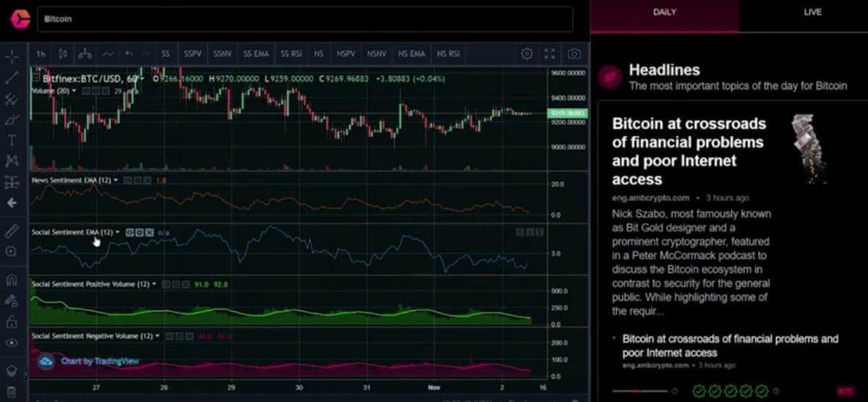The width and height of the screenshot is (868, 402).
Task: Click the back arrow in drawing toolbar
Action: [12, 203]
